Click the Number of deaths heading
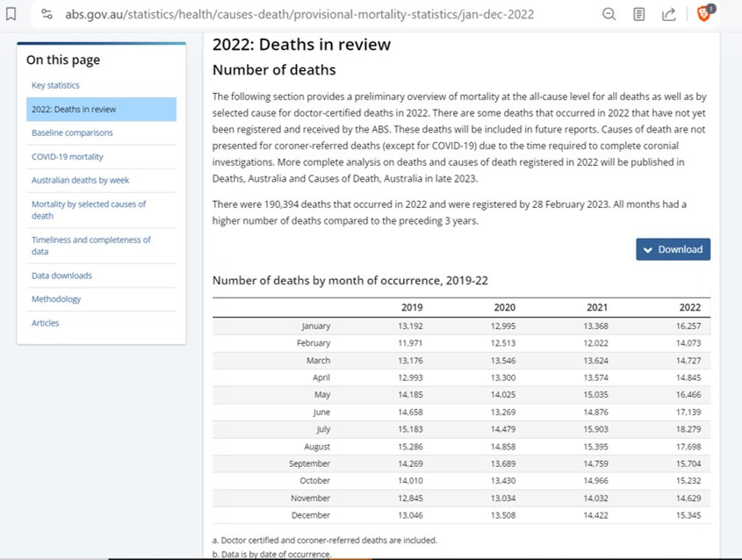The image size is (742, 560). coord(274,70)
